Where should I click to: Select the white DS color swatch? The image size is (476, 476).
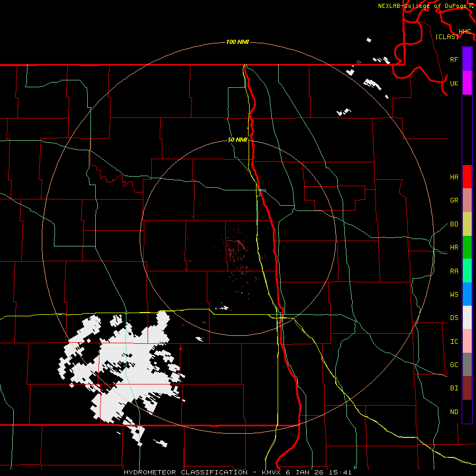(467, 317)
